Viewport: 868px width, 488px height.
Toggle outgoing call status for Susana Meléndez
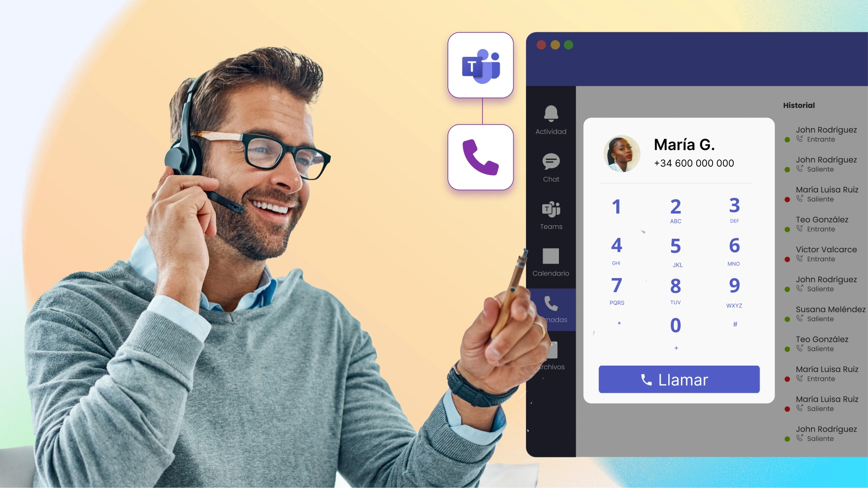tap(790, 319)
